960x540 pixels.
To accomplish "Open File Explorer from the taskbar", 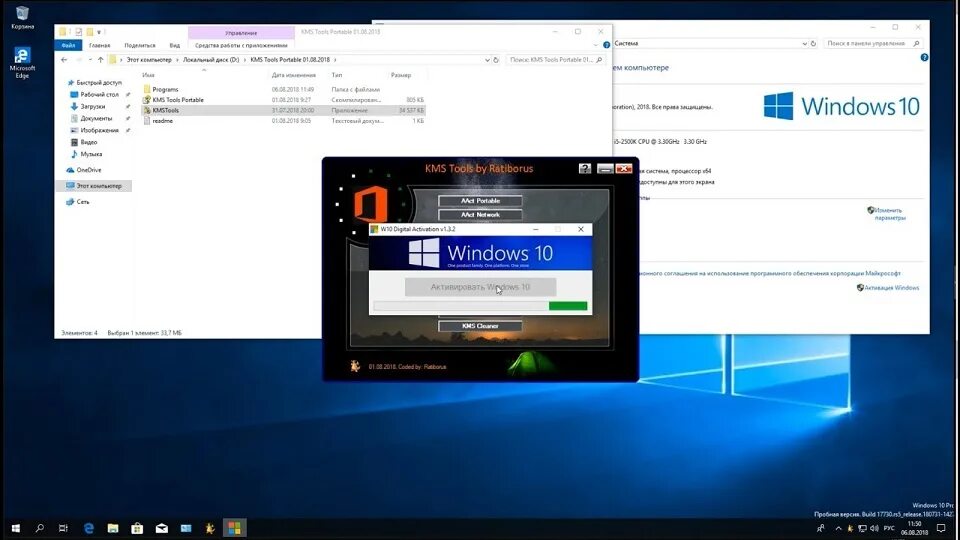I will tap(113, 528).
